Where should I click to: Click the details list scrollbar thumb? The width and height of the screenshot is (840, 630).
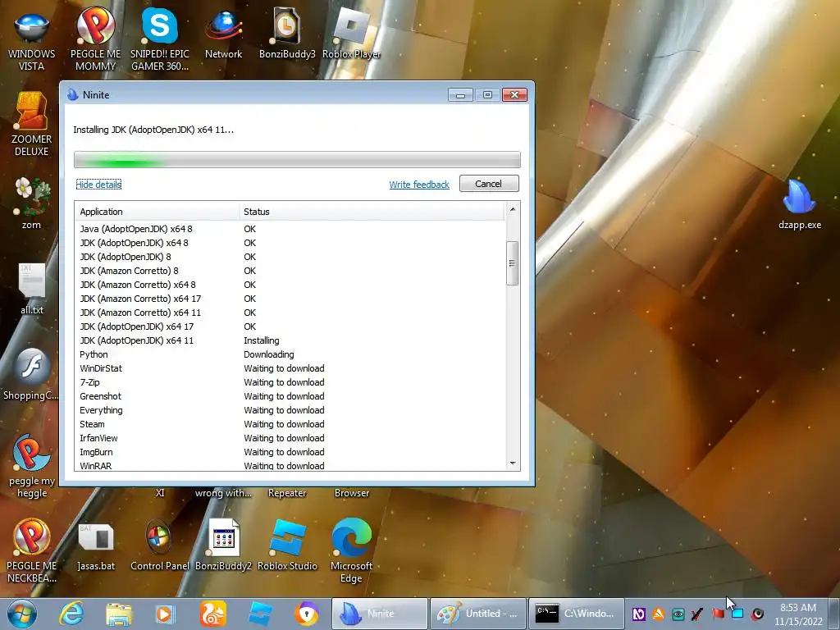pos(512,263)
